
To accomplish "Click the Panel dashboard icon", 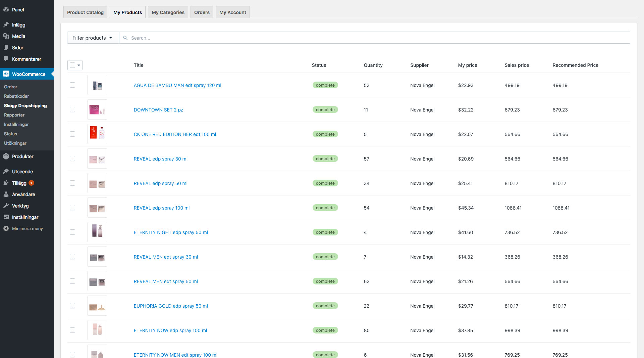I will [6, 9].
